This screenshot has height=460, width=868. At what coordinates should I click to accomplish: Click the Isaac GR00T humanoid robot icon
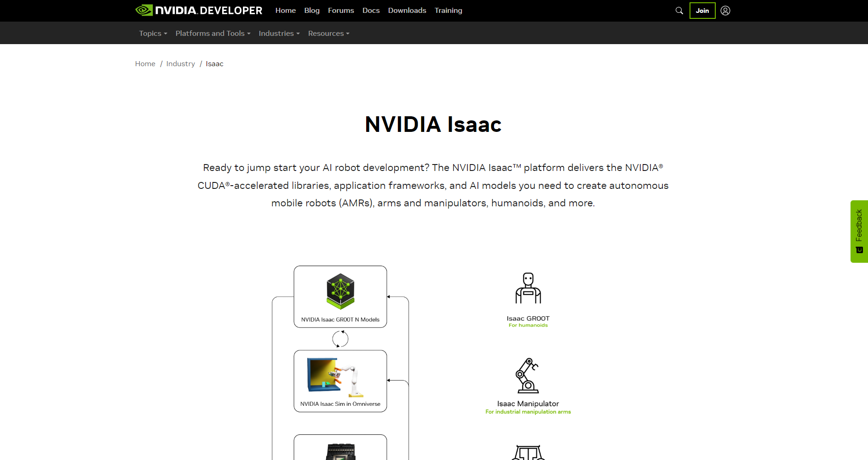(x=528, y=288)
